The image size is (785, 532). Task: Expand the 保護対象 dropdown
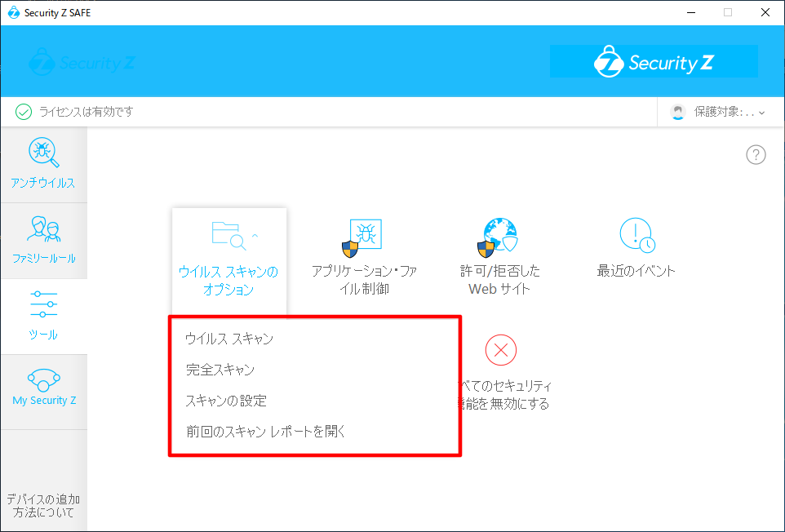718,112
